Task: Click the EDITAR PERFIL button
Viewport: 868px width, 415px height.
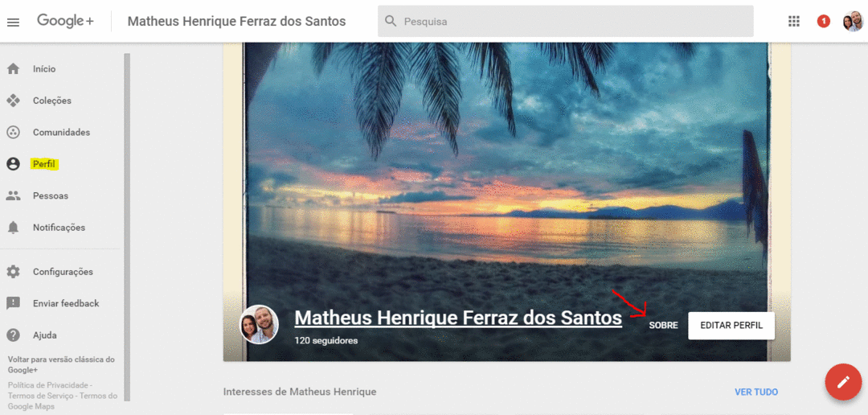Action: pyautogui.click(x=731, y=326)
